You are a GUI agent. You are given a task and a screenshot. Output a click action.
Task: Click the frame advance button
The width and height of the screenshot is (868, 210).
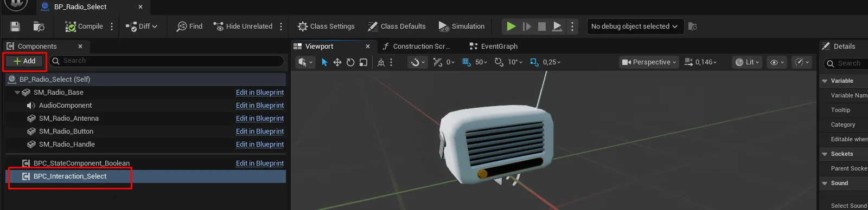coord(527,27)
